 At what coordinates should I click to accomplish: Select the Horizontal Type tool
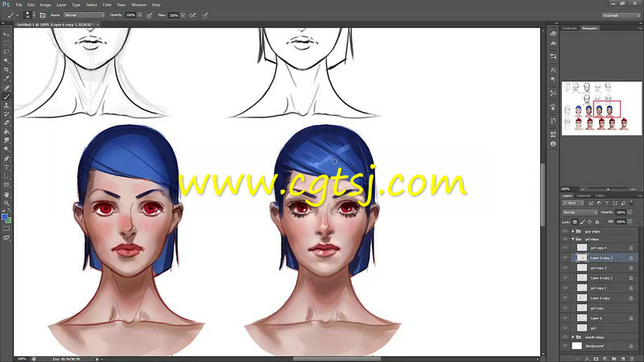6,167
